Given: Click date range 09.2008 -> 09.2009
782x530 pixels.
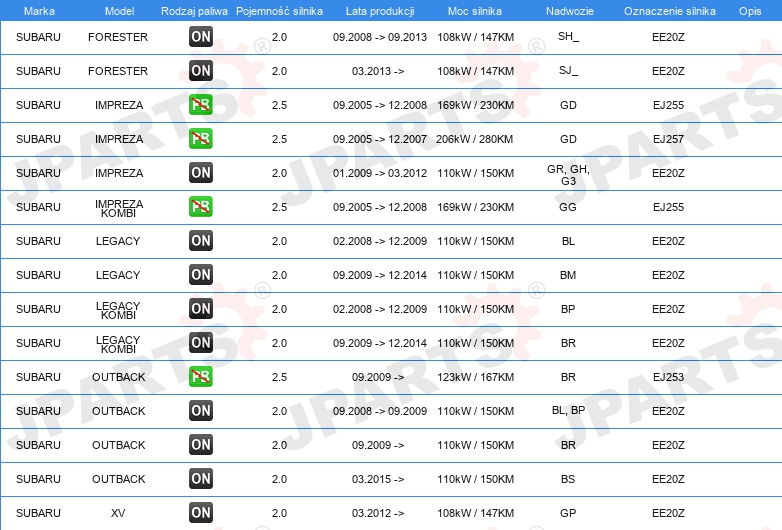Looking at the screenshot, I should click(x=380, y=411).
